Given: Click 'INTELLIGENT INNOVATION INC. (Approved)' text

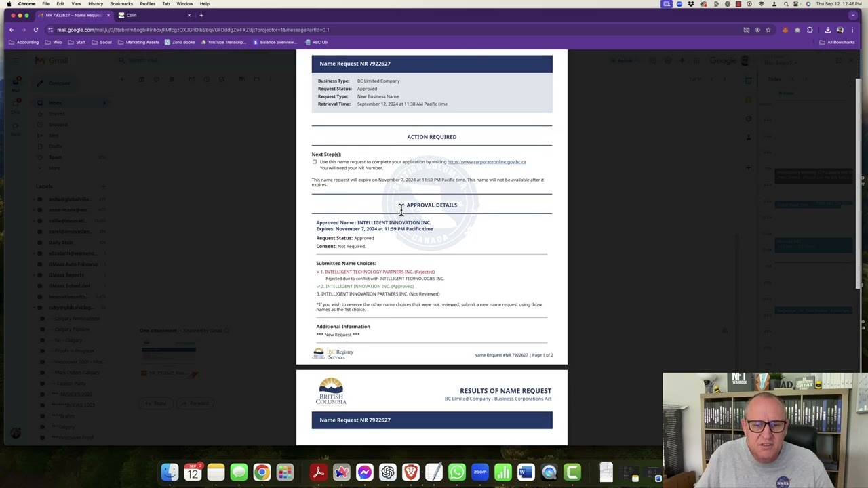Looking at the screenshot, I should coord(370,287).
